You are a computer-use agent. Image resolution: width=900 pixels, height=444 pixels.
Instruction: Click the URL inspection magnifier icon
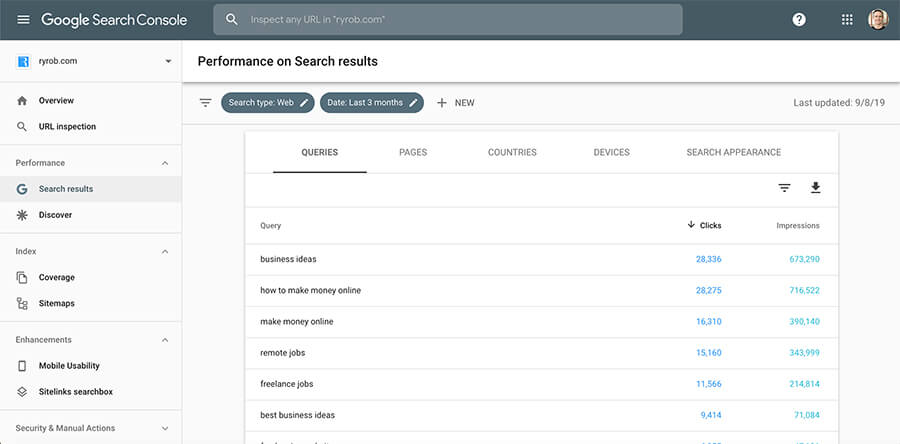coord(22,127)
